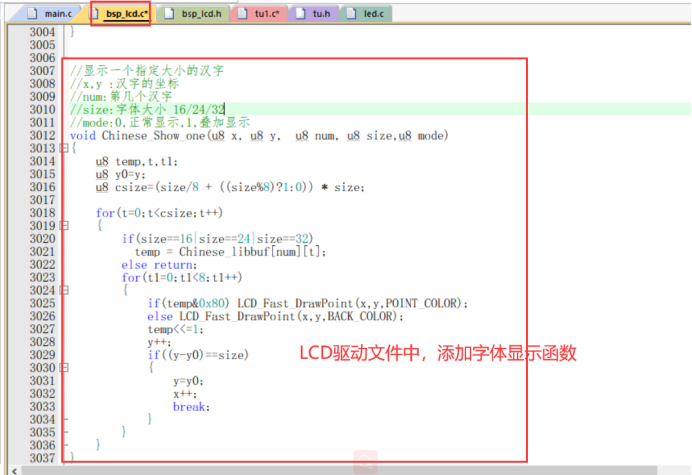Switch to the led.c tab

(x=366, y=14)
